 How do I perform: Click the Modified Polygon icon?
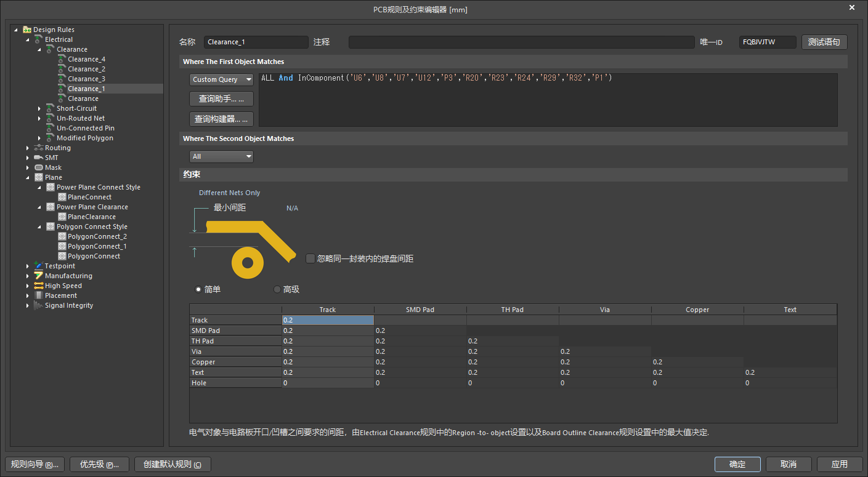point(51,138)
